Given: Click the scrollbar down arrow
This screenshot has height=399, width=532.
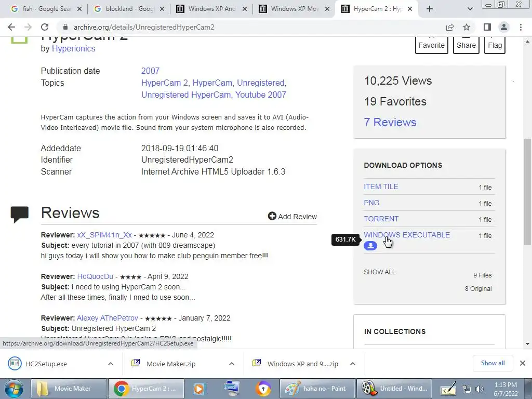Looking at the screenshot, I should [528, 344].
